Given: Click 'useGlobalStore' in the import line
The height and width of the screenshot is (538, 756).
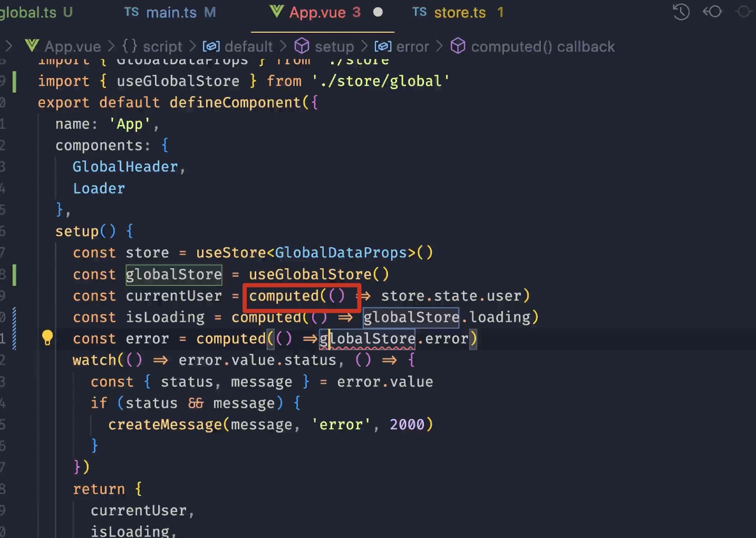Looking at the screenshot, I should click(178, 81).
